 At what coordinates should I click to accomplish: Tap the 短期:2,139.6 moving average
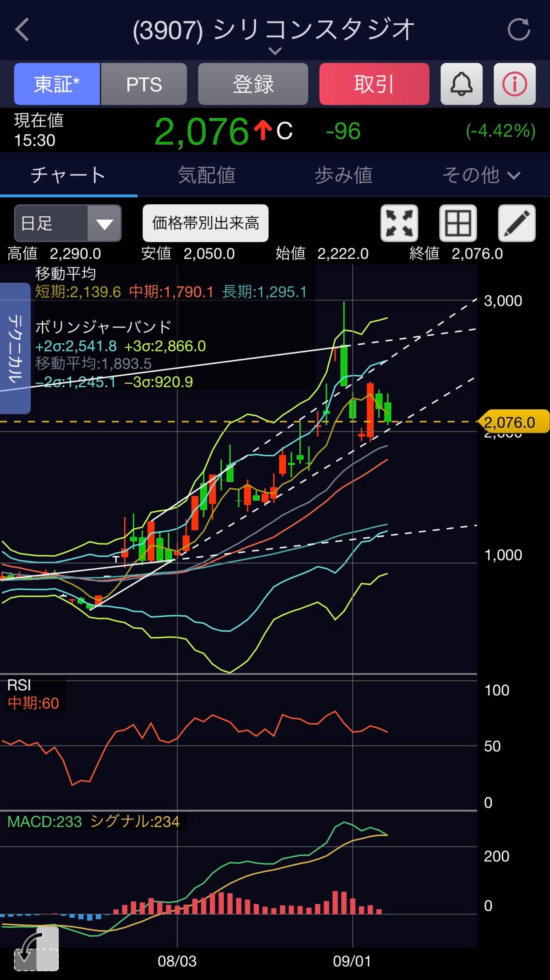tap(78, 292)
